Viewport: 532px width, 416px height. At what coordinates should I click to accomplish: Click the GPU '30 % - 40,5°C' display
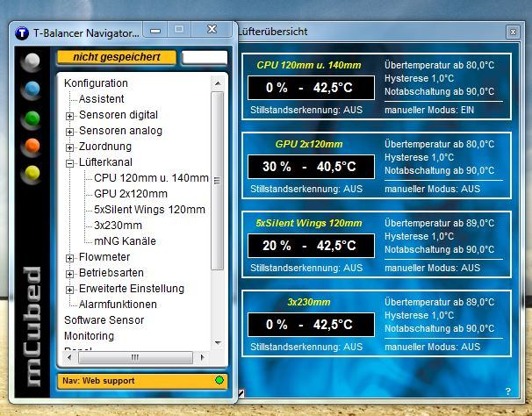[x=311, y=167]
